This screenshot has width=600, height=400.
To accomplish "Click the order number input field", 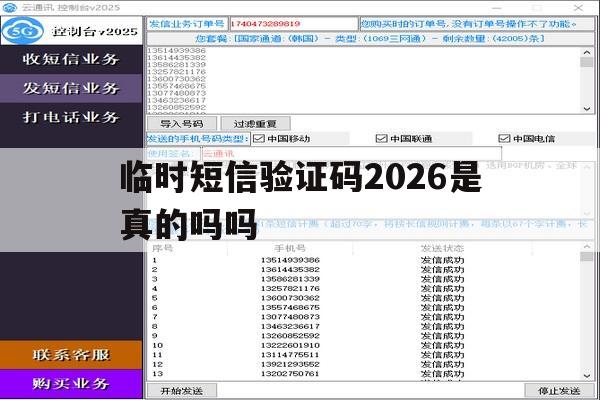I will tap(293, 24).
